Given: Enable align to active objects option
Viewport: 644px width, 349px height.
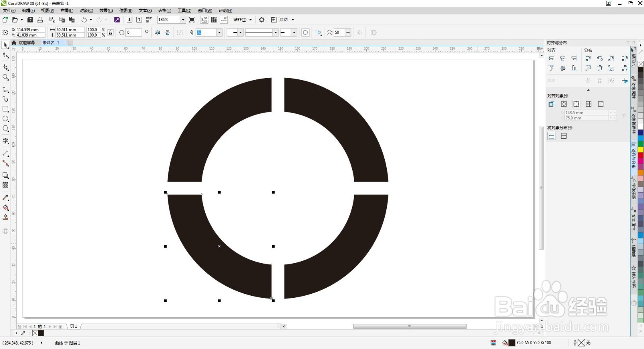Looking at the screenshot, I should coord(551,104).
